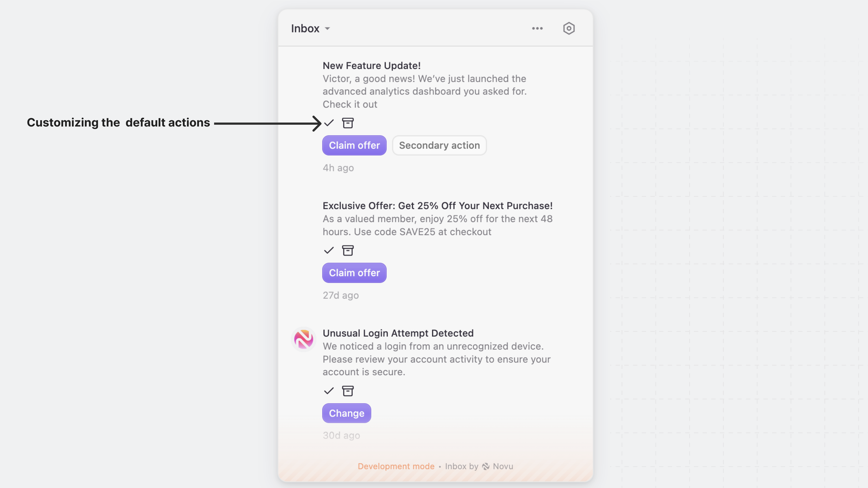Open the Inbox dropdown selector
The image size is (868, 488).
310,28
